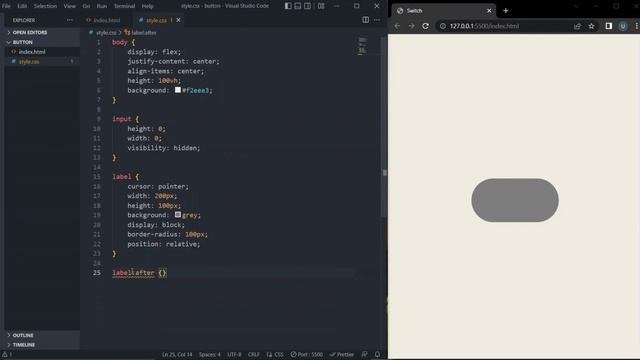
Task: Open the browser profile avatar
Action: coord(623,26)
